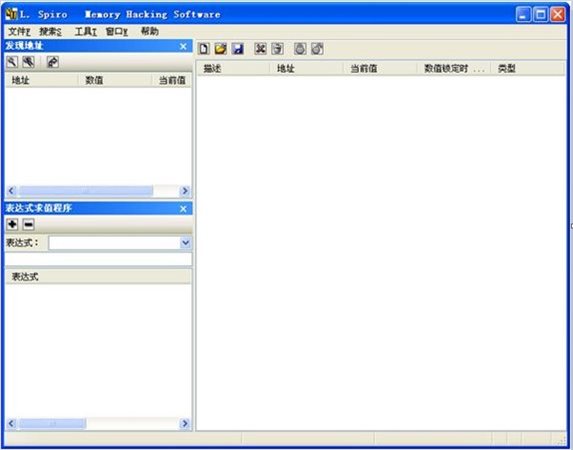Screen dimensions: 573x450
Task: Click the 地址 column header in main list
Action: click(x=306, y=68)
